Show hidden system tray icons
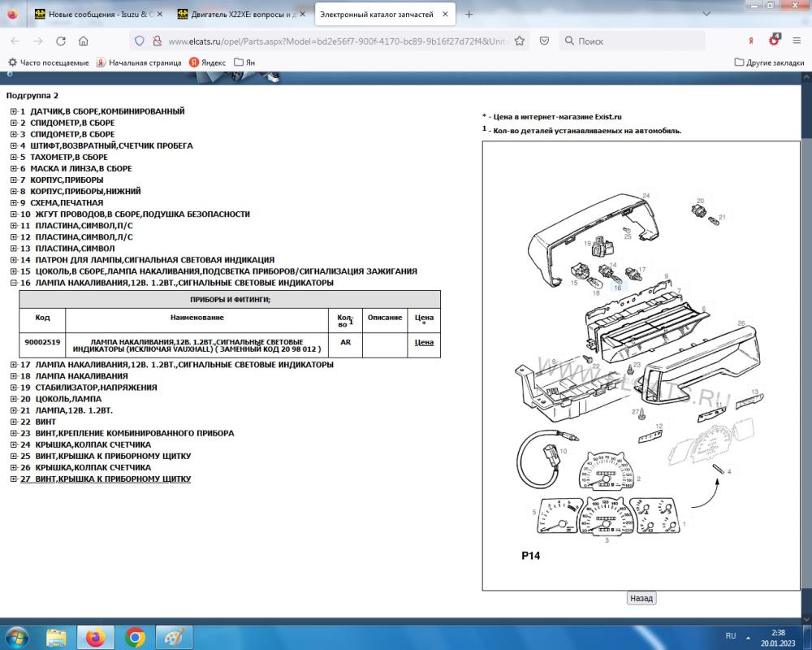The height and width of the screenshot is (650, 812). (748, 637)
